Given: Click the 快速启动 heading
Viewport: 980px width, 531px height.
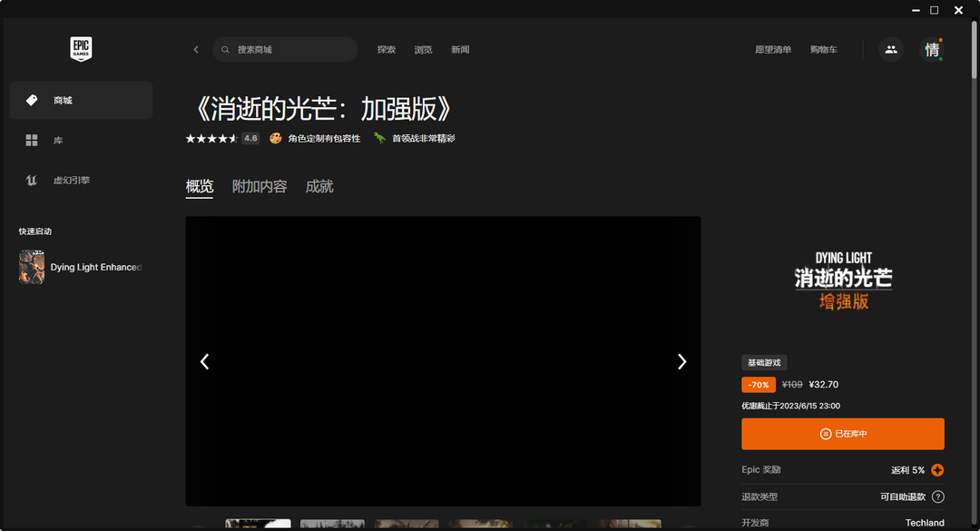Looking at the screenshot, I should (x=35, y=231).
